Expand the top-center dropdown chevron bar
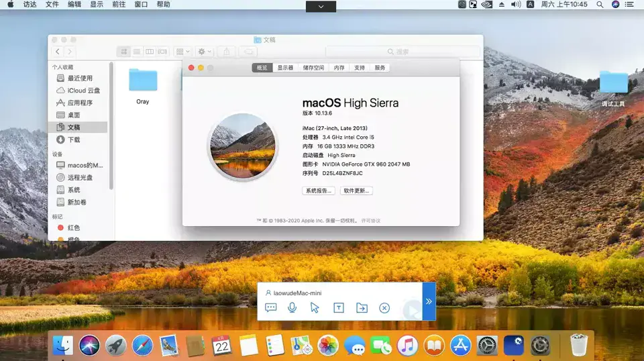The image size is (644, 361). pyautogui.click(x=321, y=7)
